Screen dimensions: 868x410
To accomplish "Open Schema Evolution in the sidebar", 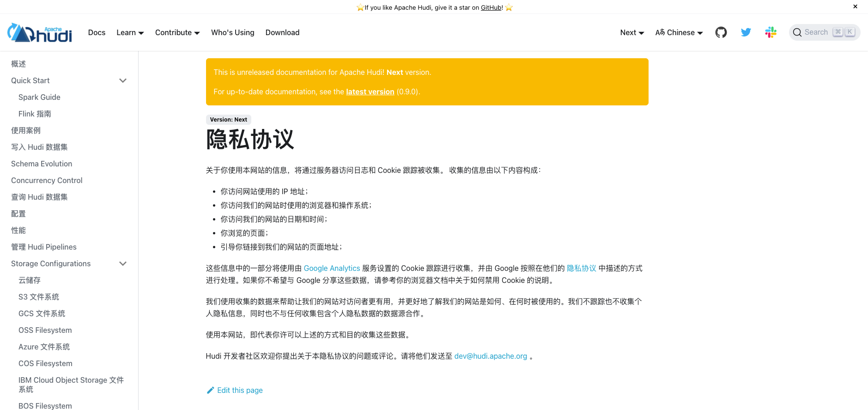I will [42, 164].
